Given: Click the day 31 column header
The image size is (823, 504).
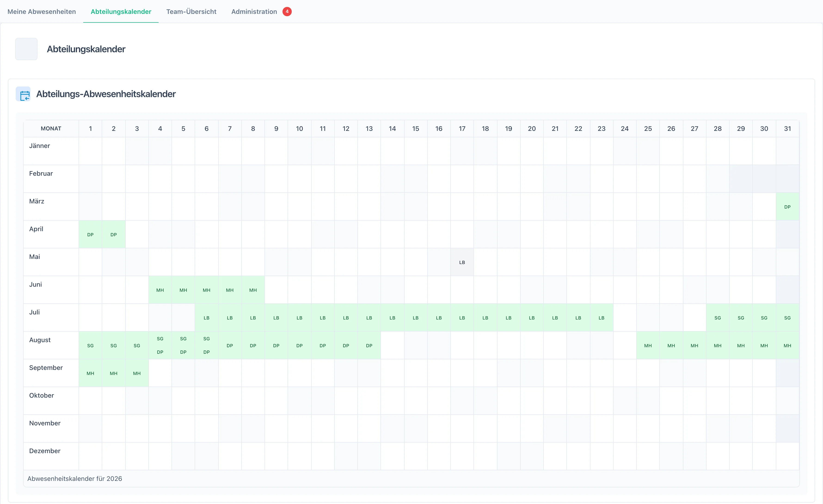Looking at the screenshot, I should [788, 129].
